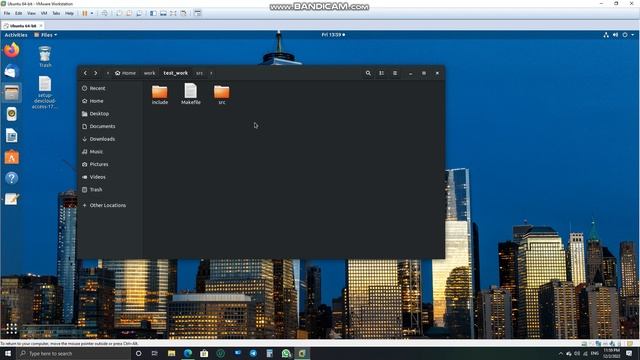Open the Windows Start menu
The width and height of the screenshot is (640, 360).
[x=8, y=353]
